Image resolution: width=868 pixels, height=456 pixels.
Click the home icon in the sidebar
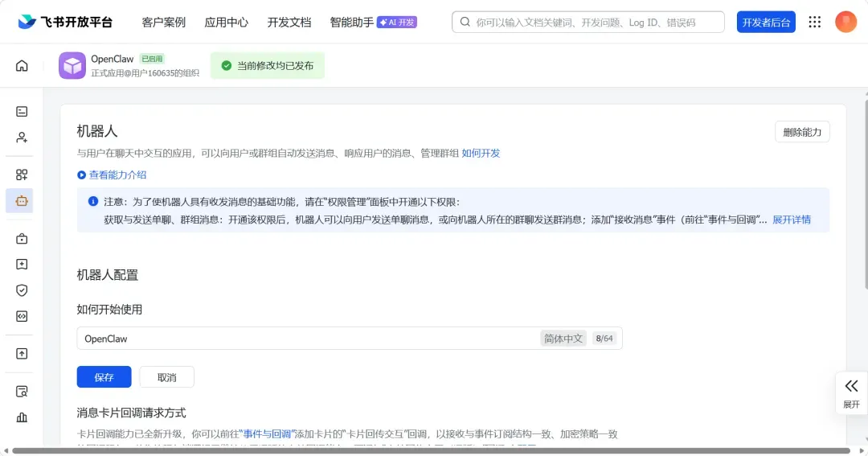(x=22, y=66)
